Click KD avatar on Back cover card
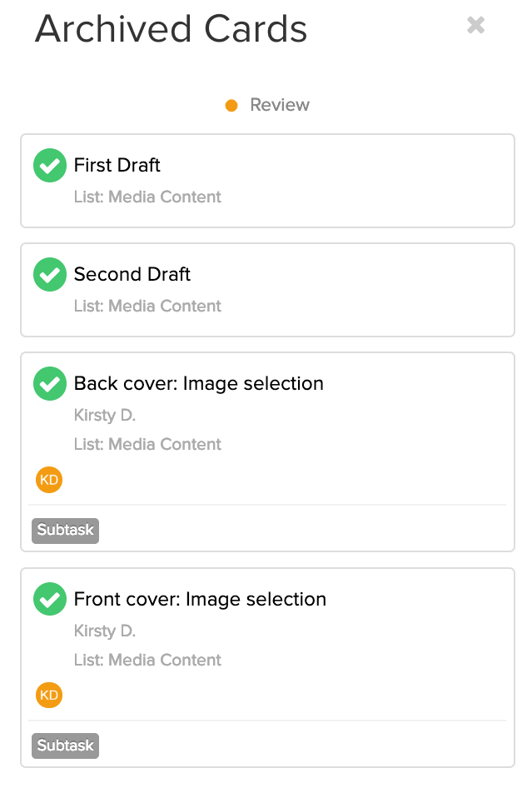 (49, 480)
